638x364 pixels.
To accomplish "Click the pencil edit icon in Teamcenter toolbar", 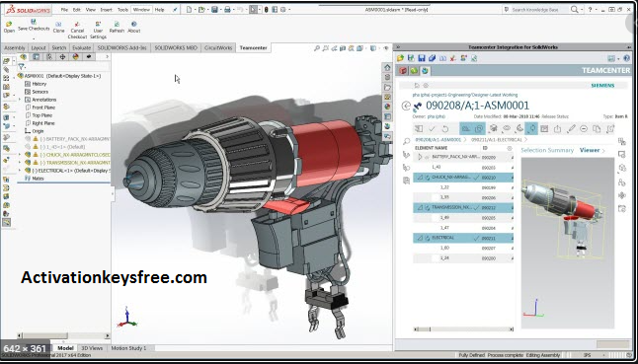I will pos(571,129).
